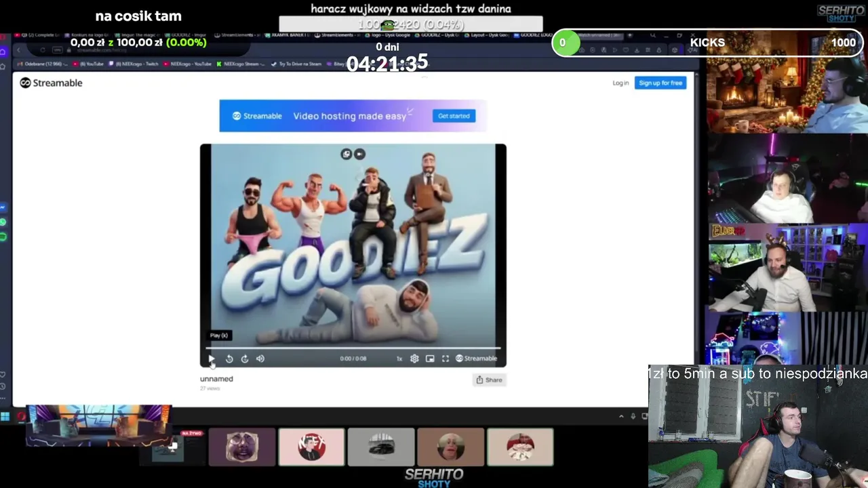The width and height of the screenshot is (868, 488).
Task: Select the NEEX avatar thumbnail
Action: tap(312, 447)
